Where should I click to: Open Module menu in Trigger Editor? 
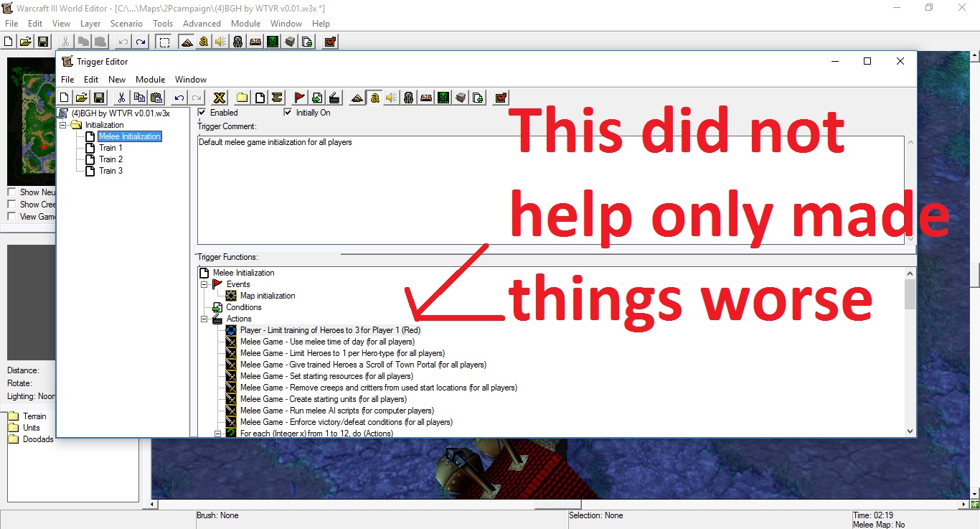[x=151, y=80]
